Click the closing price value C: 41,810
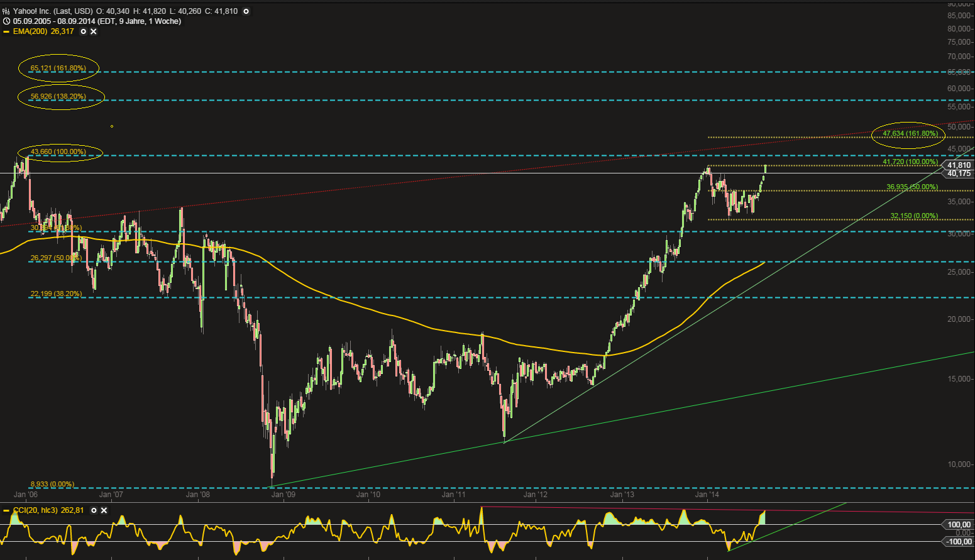This screenshot has height=560, width=975. point(223,11)
